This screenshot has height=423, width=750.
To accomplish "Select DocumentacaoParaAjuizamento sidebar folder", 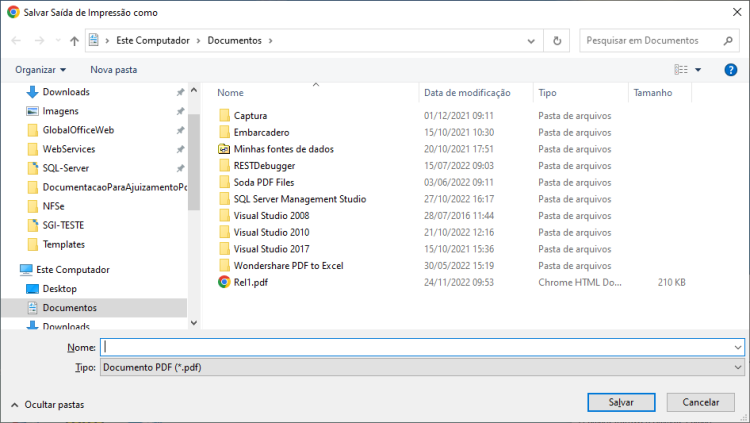I will (x=114, y=187).
